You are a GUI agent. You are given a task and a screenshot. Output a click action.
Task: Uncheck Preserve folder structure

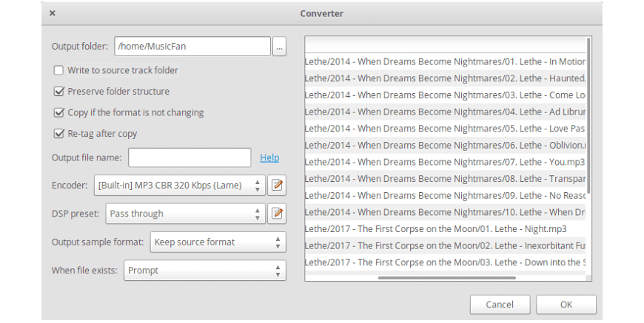(58, 92)
